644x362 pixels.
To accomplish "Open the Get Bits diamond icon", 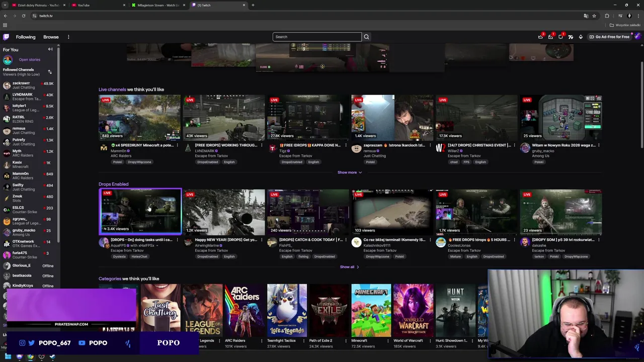I will point(581,37).
